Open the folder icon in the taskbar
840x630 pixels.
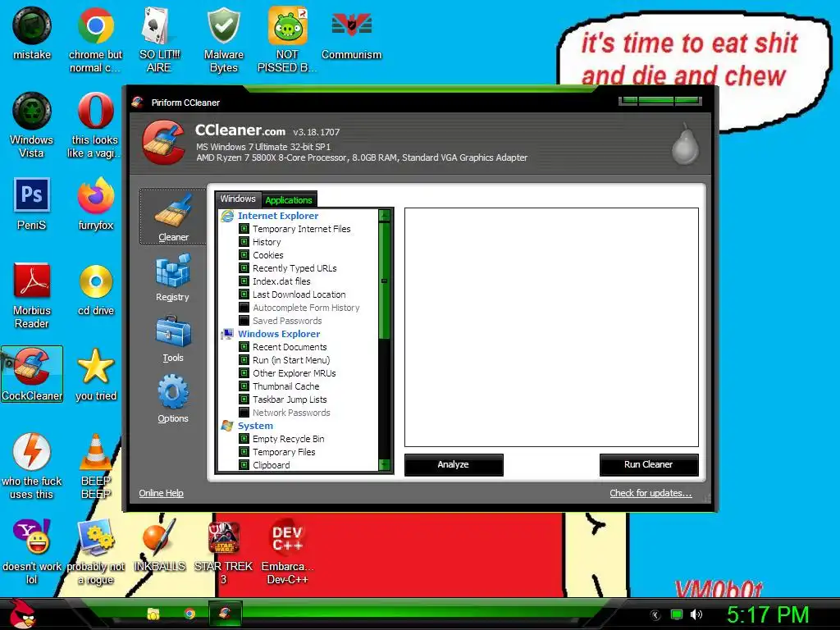(x=153, y=614)
